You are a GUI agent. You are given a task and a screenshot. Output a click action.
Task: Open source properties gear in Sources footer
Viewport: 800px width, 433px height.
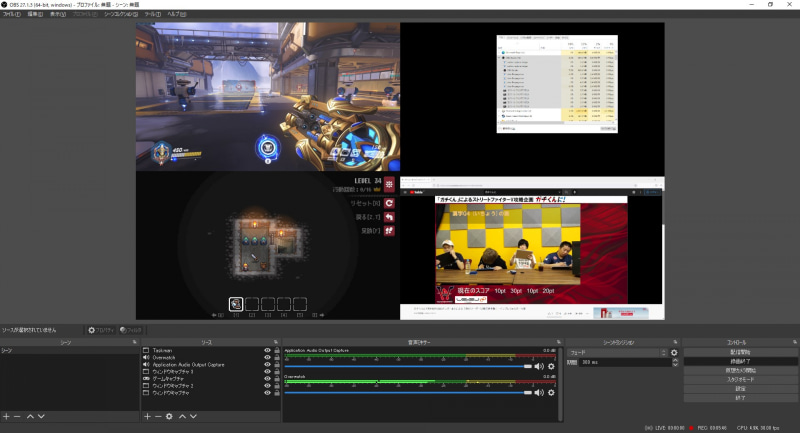(x=169, y=417)
